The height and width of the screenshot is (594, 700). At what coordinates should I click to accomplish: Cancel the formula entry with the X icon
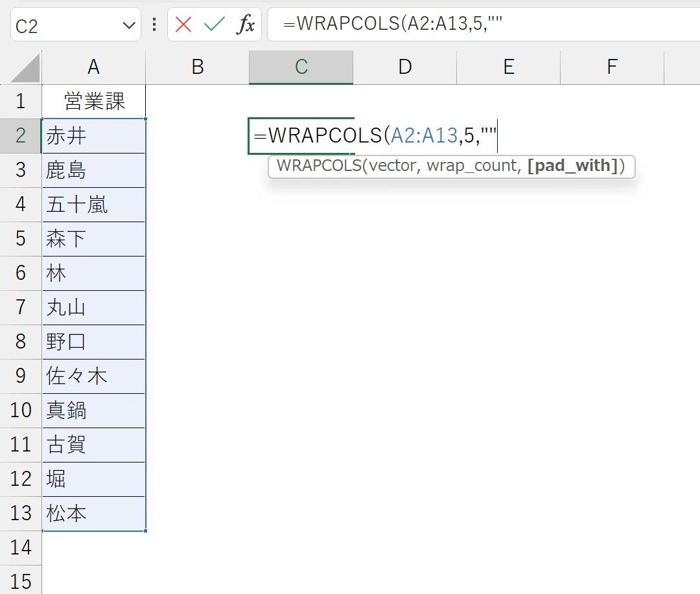tap(183, 25)
